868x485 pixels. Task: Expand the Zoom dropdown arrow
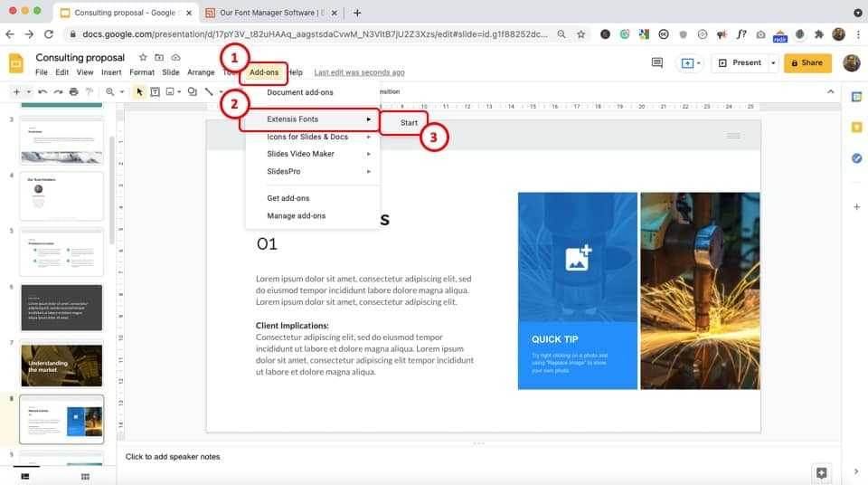[x=122, y=91]
